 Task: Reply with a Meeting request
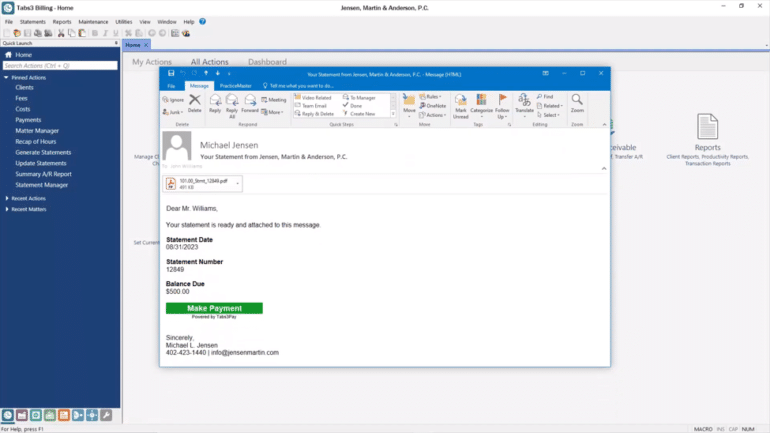pos(274,100)
